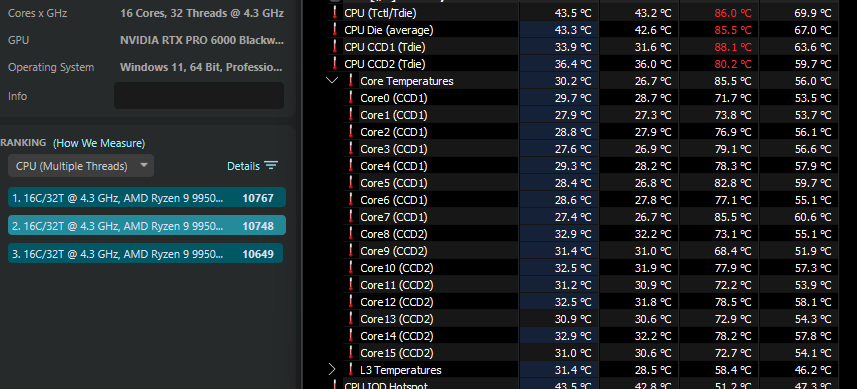Viewport: 857px width, 389px height.
Task: Select the Core5 (CCD1) label
Action: [x=394, y=183]
